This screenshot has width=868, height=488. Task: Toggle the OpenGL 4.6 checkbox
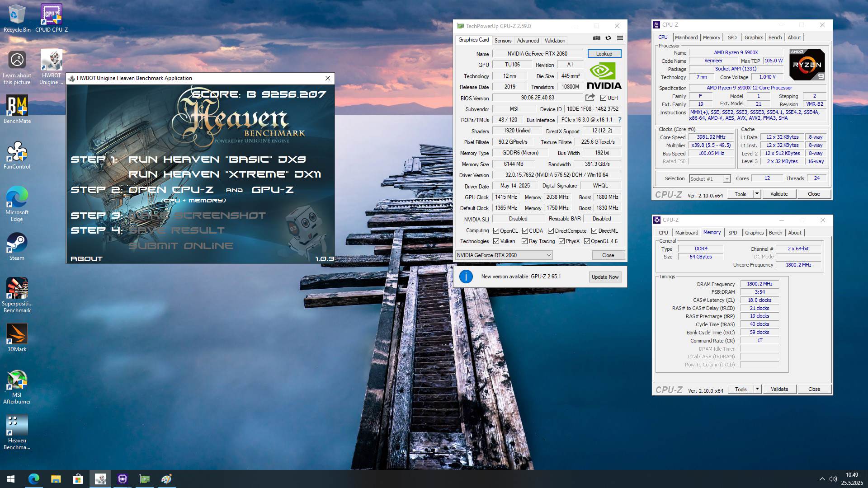coord(587,241)
